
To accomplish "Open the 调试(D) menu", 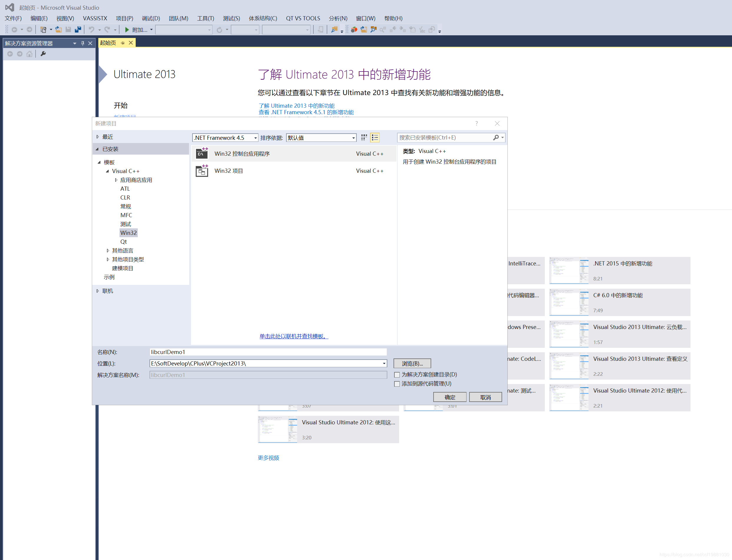I will [151, 18].
